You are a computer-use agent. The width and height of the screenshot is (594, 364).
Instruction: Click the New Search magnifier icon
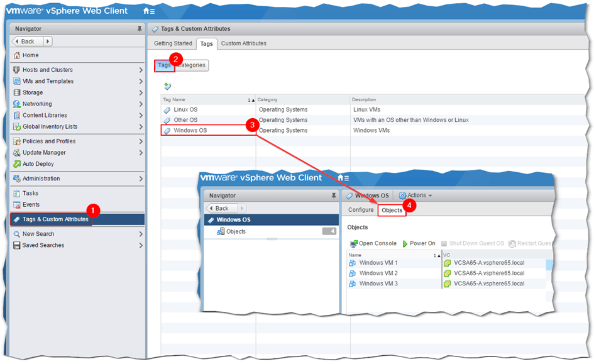click(x=17, y=234)
